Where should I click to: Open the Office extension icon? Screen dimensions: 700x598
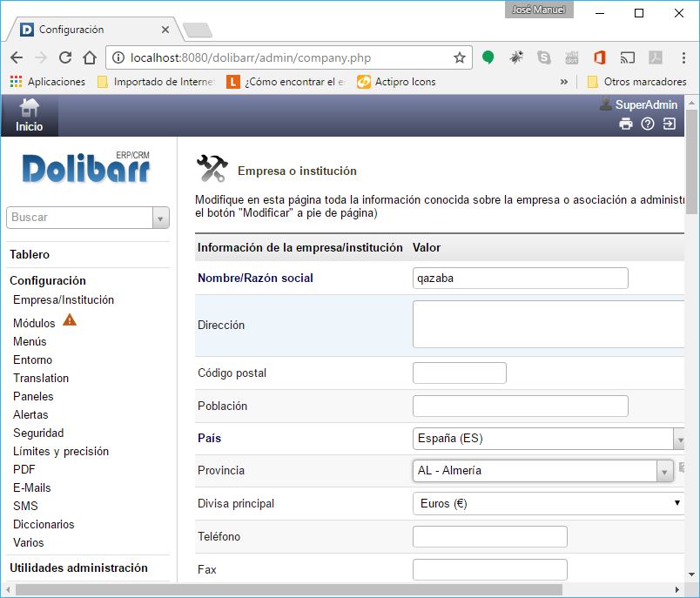(x=599, y=58)
